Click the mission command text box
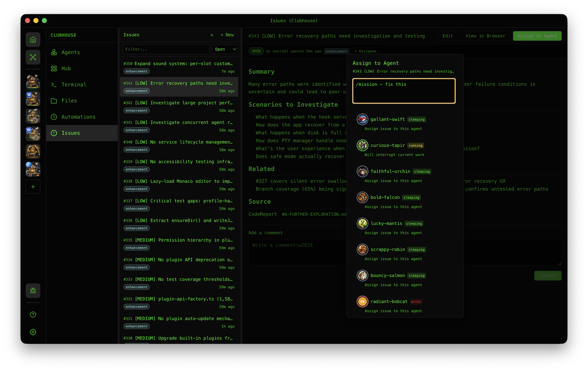The height and width of the screenshot is (371, 588). click(404, 91)
